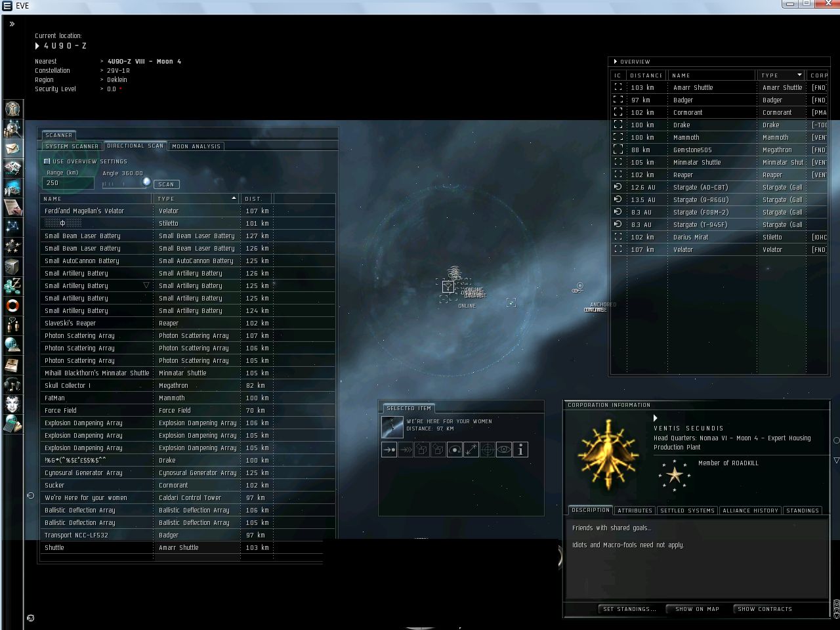This screenshot has width=840, height=630.
Task: Select the Description tab
Action: [x=591, y=510]
